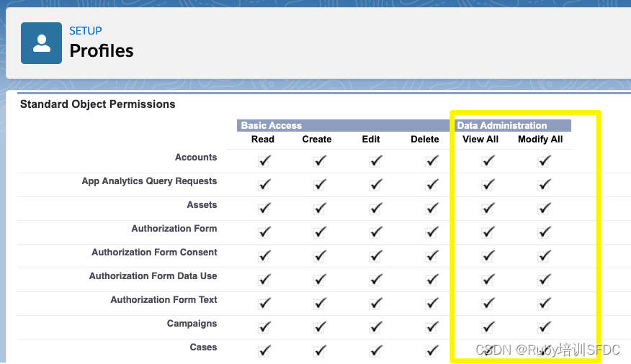Toggle Create permission for Cases
This screenshot has width=631, height=364.
320,351
